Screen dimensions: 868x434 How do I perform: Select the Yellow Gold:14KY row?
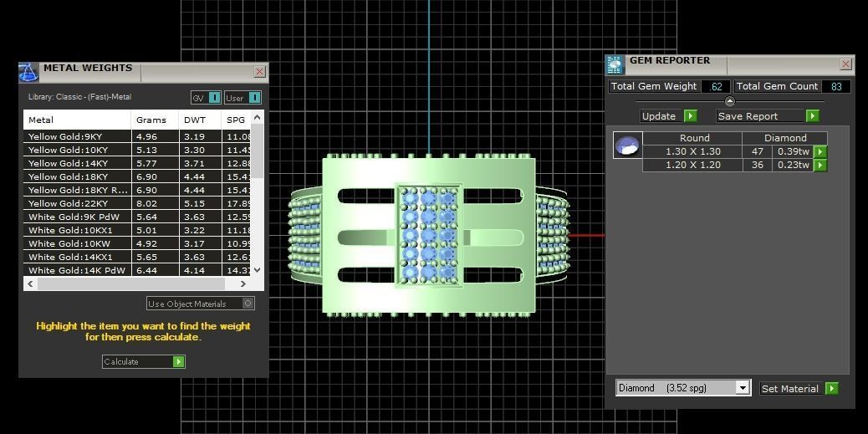coord(137,163)
